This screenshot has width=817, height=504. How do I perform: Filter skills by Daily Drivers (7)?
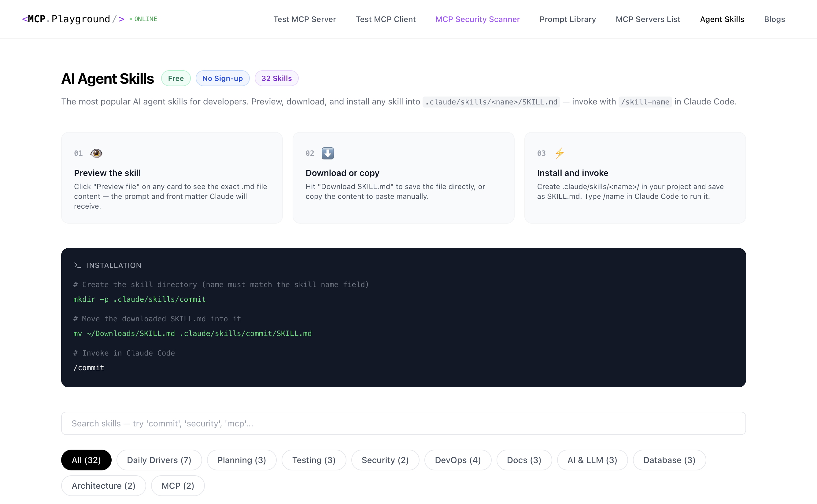(159, 460)
